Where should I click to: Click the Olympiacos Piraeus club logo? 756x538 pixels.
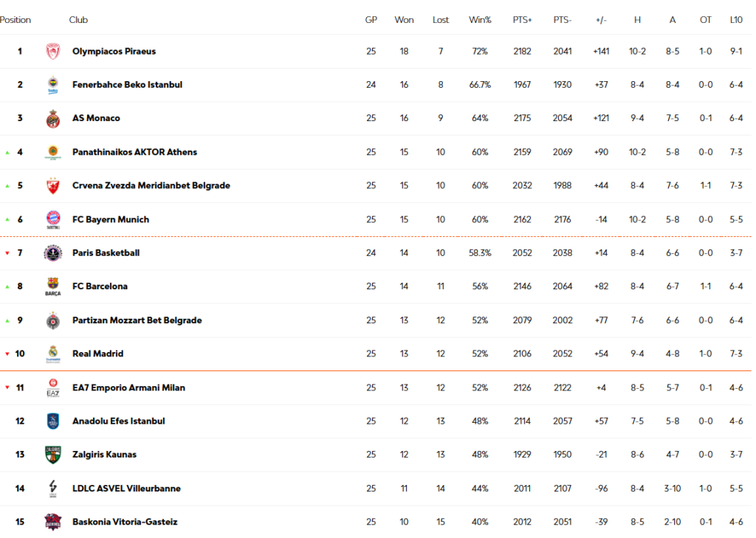click(53, 51)
